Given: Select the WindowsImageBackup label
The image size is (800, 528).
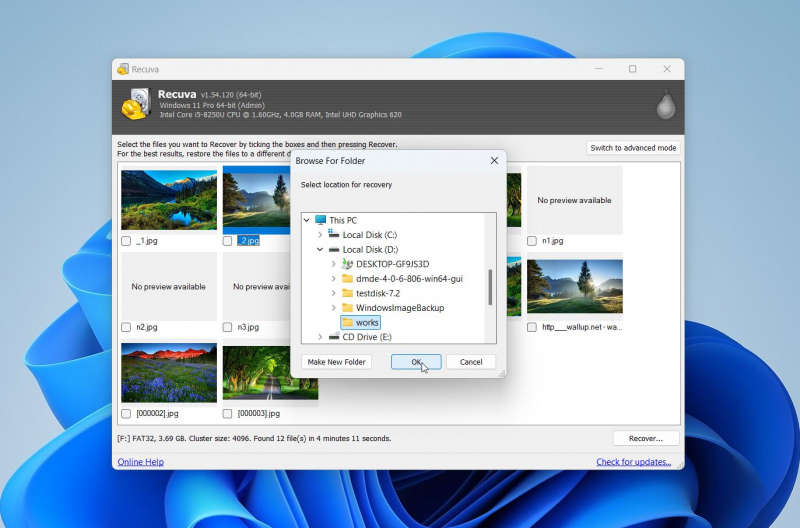Looking at the screenshot, I should coord(400,308).
